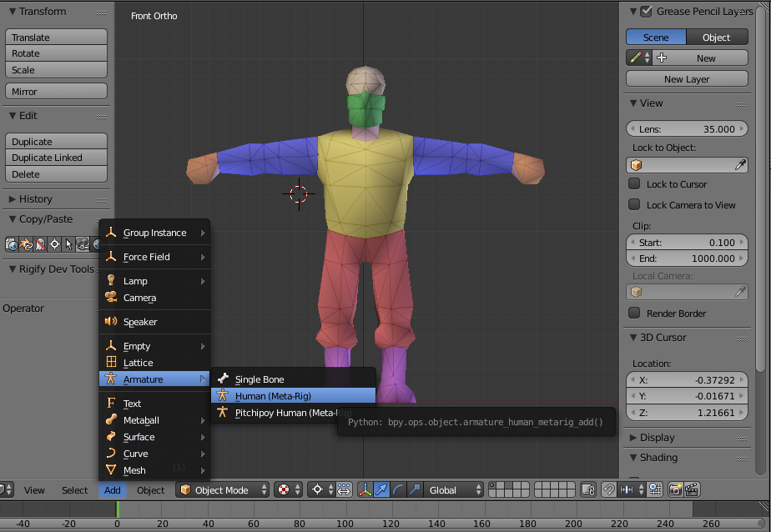Click the snap element type icon
The height and width of the screenshot is (532, 771).
coord(632,489)
